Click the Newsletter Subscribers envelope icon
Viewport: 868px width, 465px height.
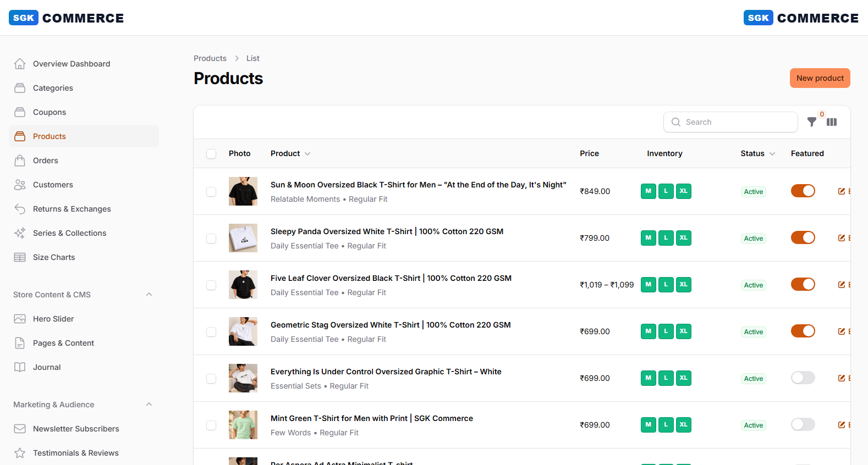20,429
